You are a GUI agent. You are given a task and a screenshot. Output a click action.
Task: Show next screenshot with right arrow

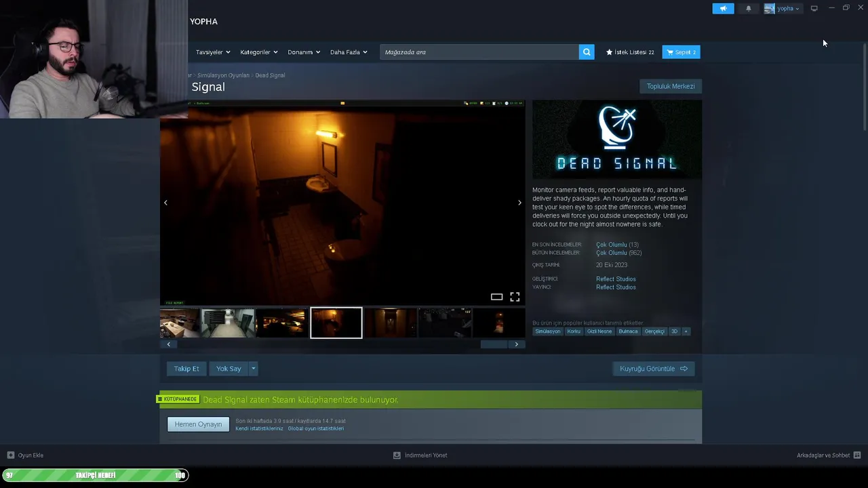(x=520, y=203)
